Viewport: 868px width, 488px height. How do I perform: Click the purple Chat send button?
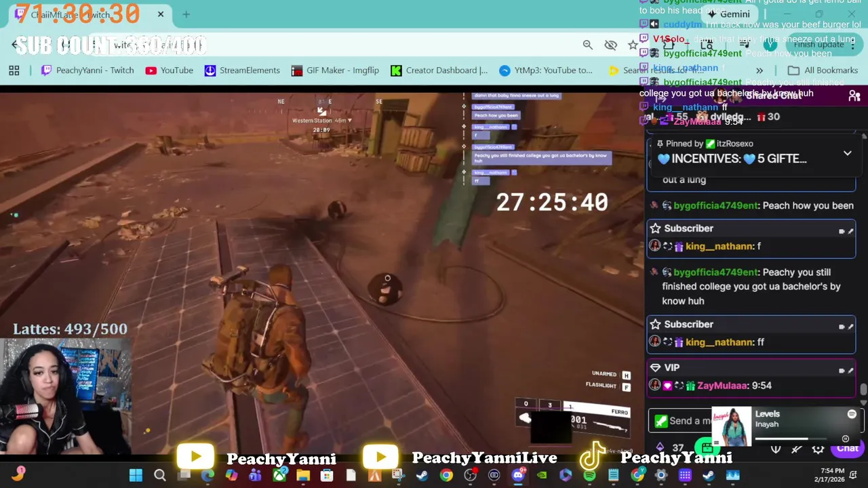[x=846, y=448]
